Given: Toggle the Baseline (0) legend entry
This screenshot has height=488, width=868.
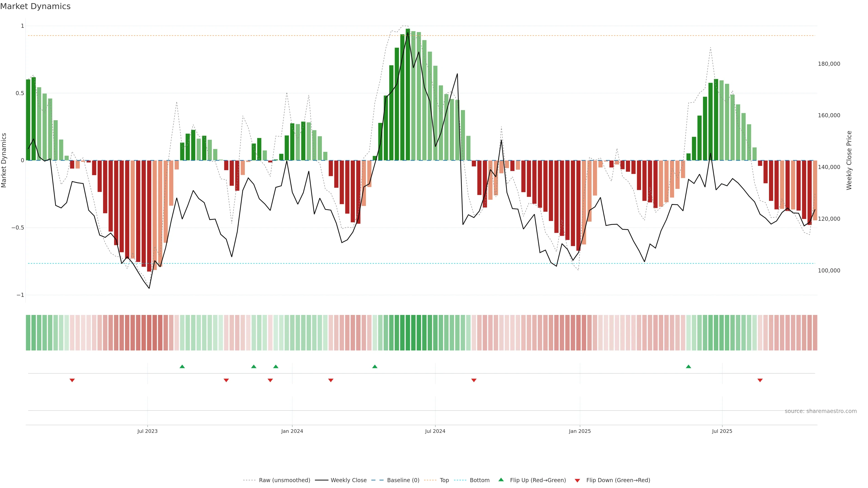Looking at the screenshot, I should pyautogui.click(x=403, y=480).
